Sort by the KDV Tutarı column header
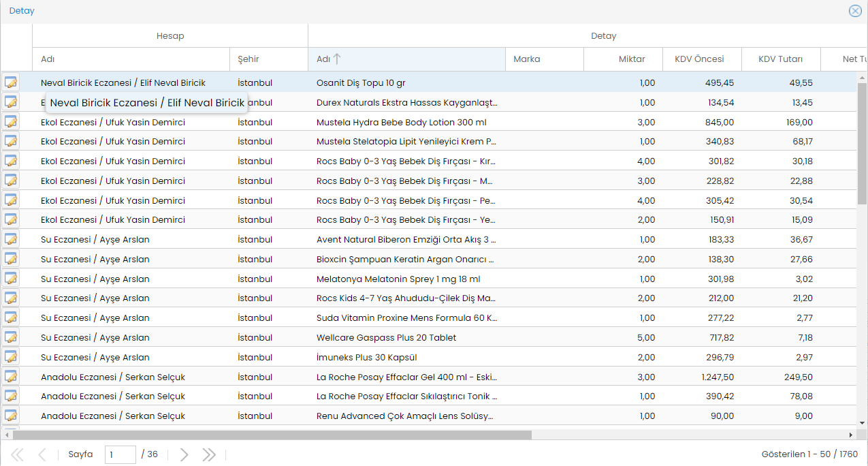This screenshot has height=466, width=868. pyautogui.click(x=781, y=59)
